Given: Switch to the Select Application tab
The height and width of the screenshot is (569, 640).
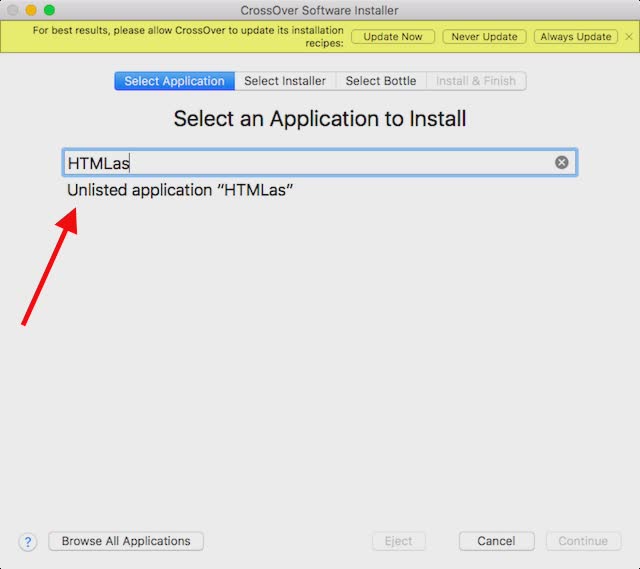Looking at the screenshot, I should pos(174,81).
